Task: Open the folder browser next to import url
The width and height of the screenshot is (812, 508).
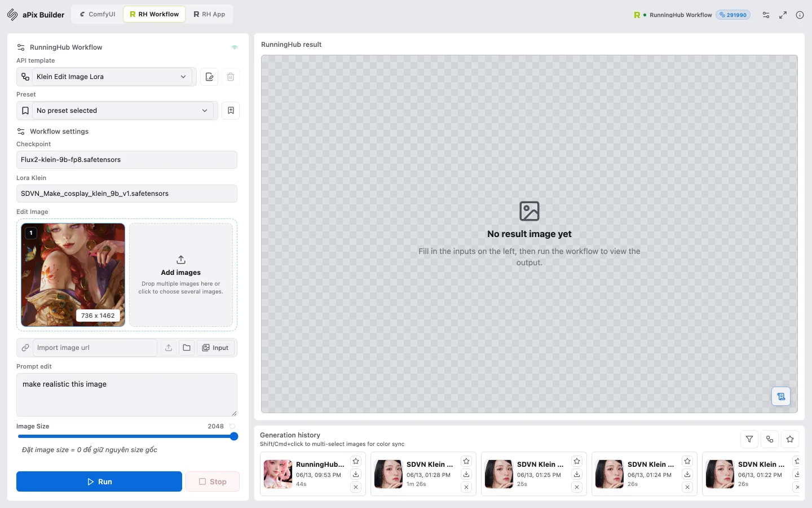Action: pyautogui.click(x=187, y=348)
